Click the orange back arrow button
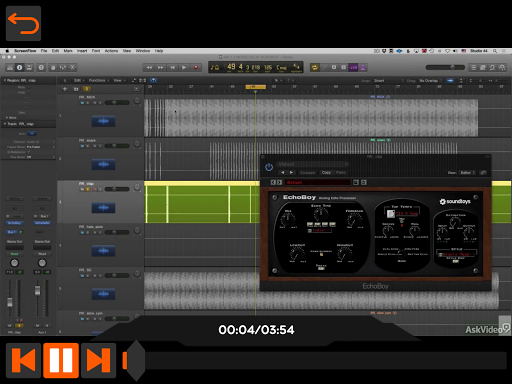The width and height of the screenshot is (512, 384). point(23,23)
